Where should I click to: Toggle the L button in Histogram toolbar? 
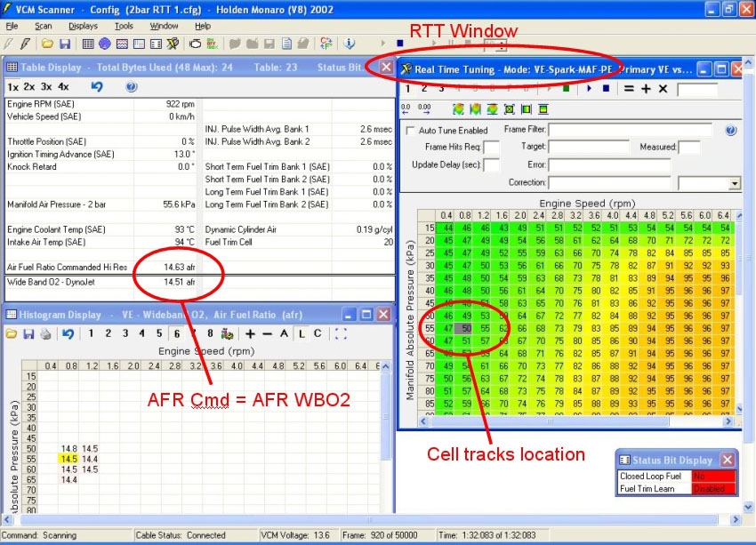coord(301,333)
